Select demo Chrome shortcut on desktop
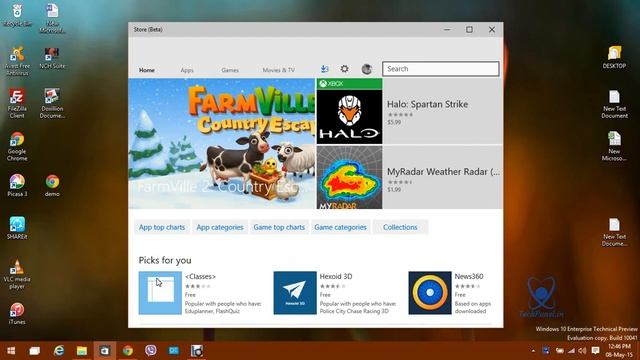Screen dimensions: 640x360 (x=52, y=186)
